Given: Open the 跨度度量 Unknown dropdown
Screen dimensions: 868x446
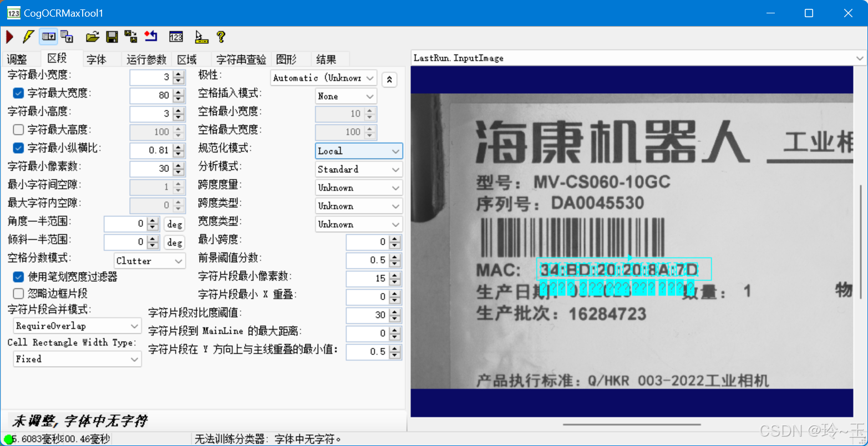Looking at the screenshot, I should click(x=359, y=187).
